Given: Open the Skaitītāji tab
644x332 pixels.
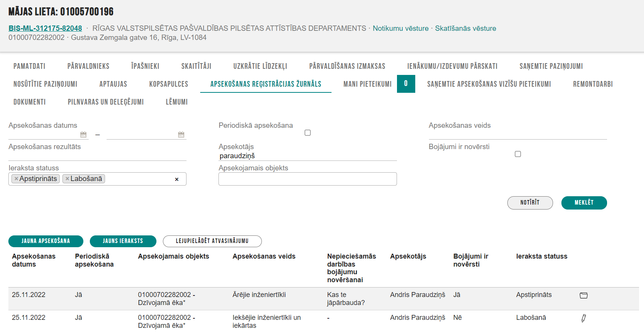Looking at the screenshot, I should (x=196, y=66).
